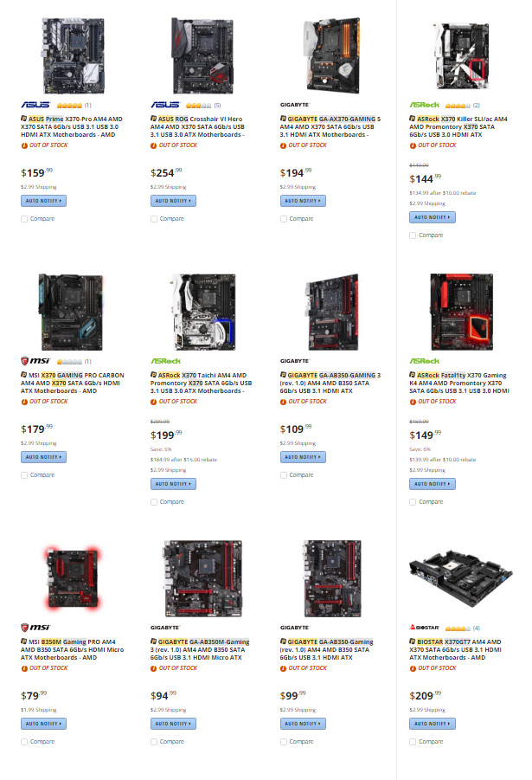The height and width of the screenshot is (780, 532).
Task: Click star rating for ASUS ROG Crosshair VI Hero
Action: [x=198, y=106]
